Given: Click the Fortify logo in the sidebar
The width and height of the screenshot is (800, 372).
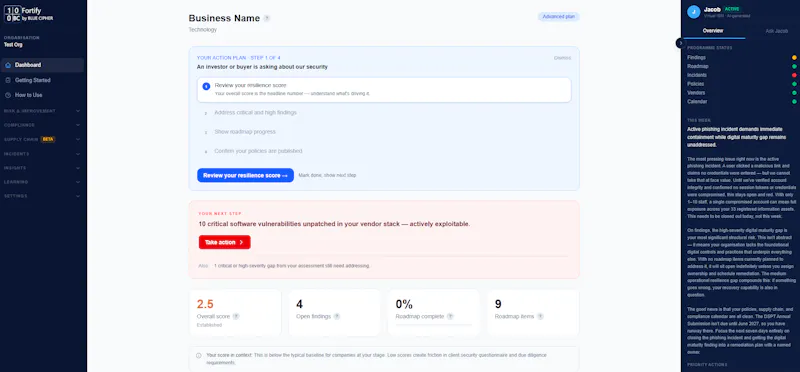Looking at the screenshot, I should [x=29, y=14].
